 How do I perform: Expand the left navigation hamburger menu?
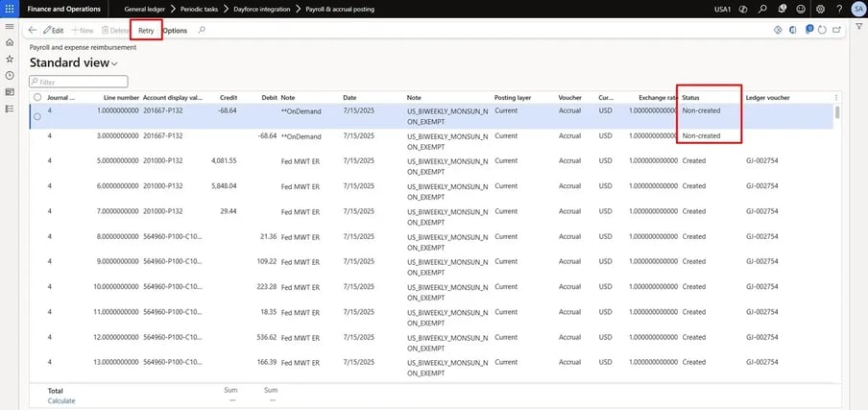[x=10, y=27]
